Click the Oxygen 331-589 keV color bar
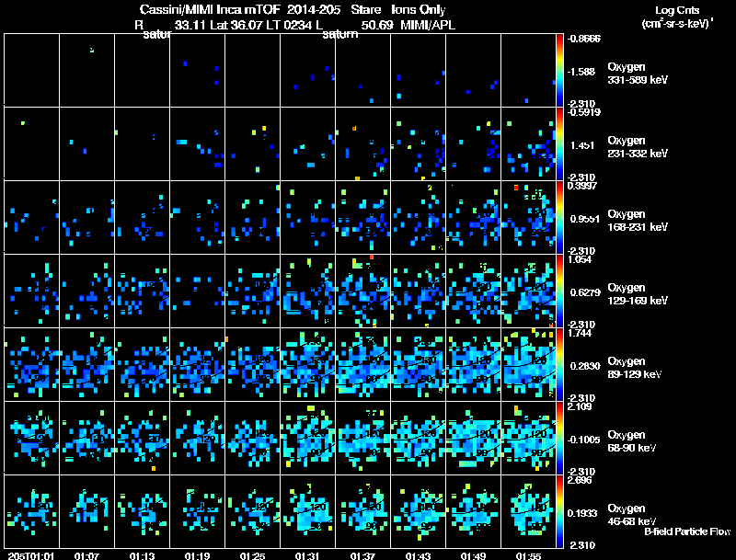This screenshot has width=736, height=560. tap(559, 71)
